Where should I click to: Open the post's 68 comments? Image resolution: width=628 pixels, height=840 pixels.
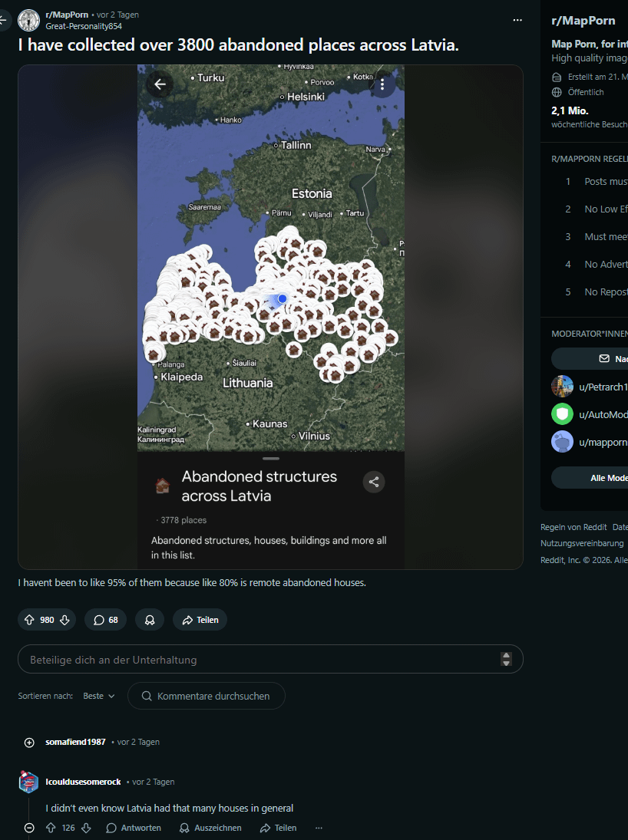tap(106, 620)
